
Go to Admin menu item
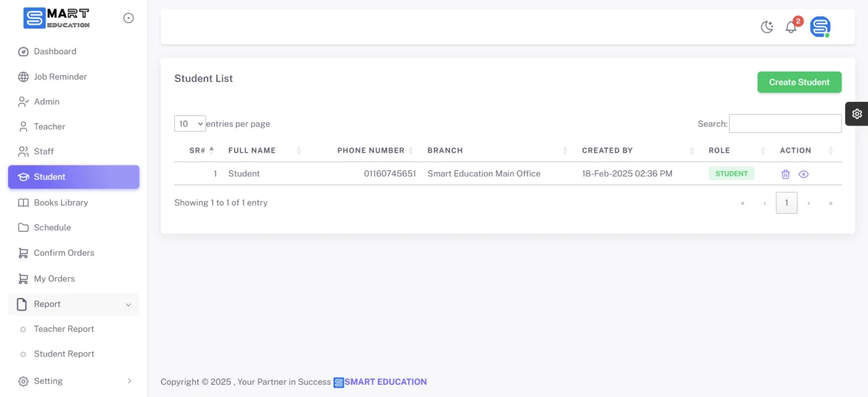point(73,102)
